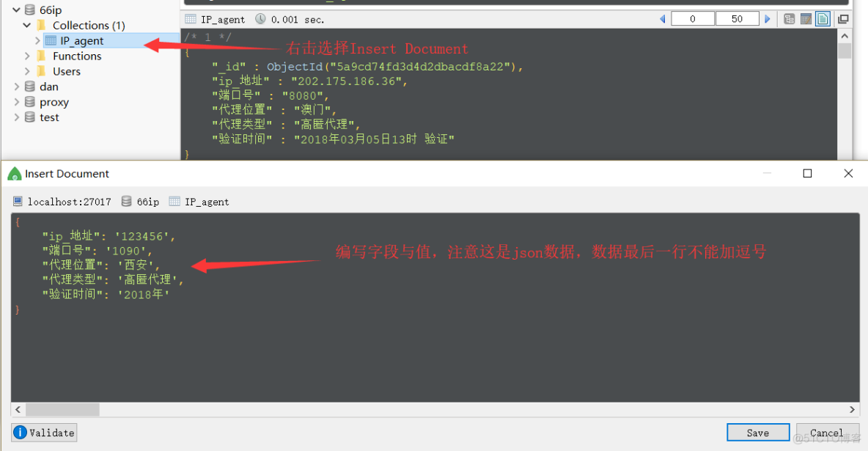Validate the JSON document
Image resolution: width=868 pixels, height=451 pixels.
coord(44,433)
